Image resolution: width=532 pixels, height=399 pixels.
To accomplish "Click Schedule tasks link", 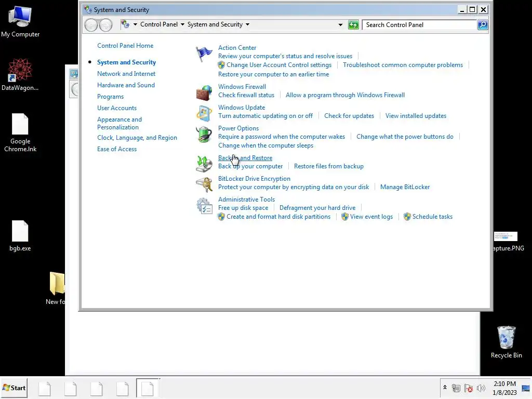I will (x=432, y=217).
